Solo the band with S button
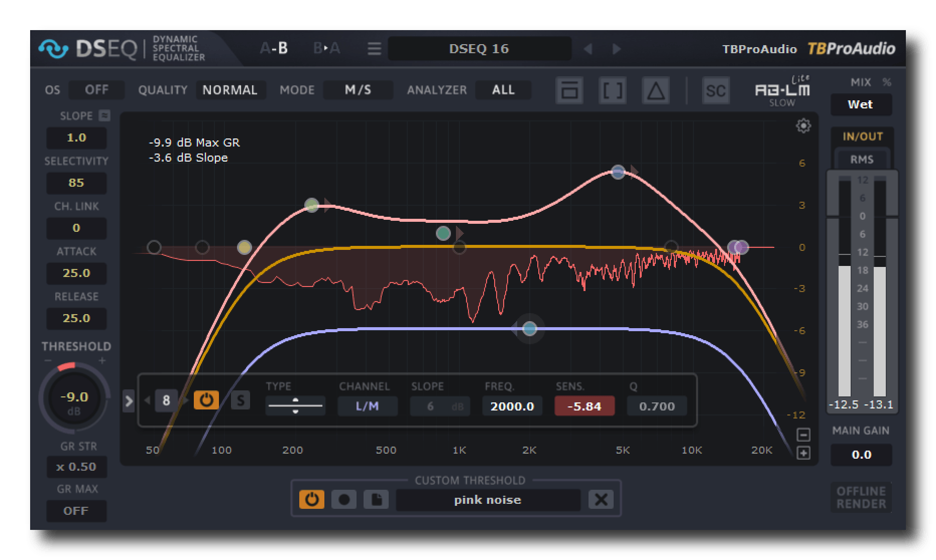Screen dimensions: 936x560 tap(241, 400)
